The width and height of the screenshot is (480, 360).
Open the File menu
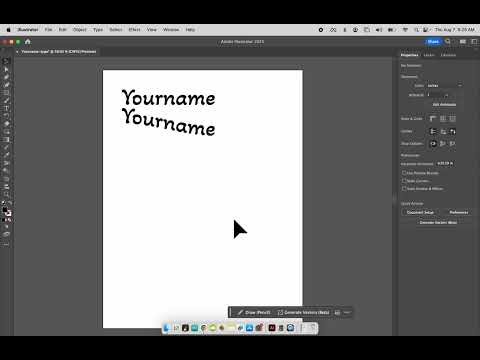(48, 30)
